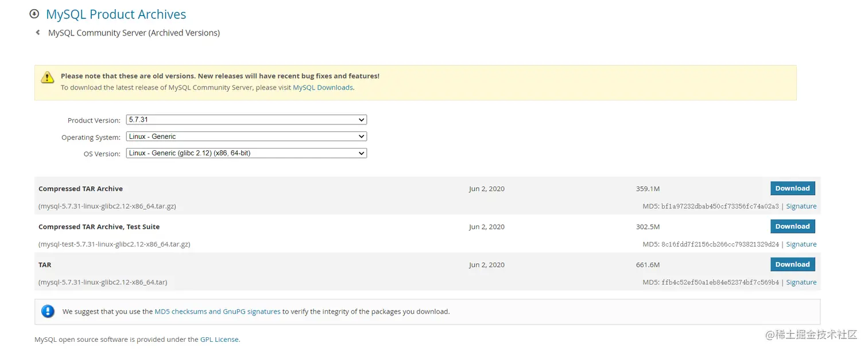The image size is (868, 351).
Task: Open Signature link for Compressed TAR Archive
Action: pos(801,206)
